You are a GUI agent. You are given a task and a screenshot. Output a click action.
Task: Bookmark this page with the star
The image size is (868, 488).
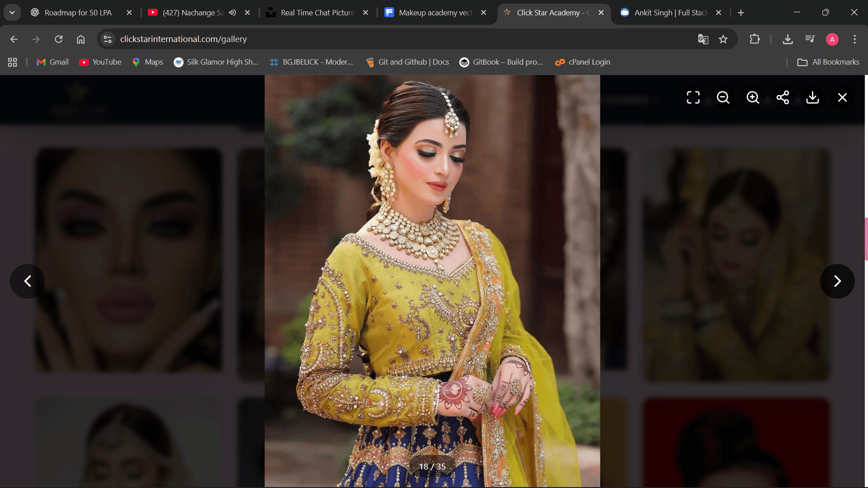[723, 39]
